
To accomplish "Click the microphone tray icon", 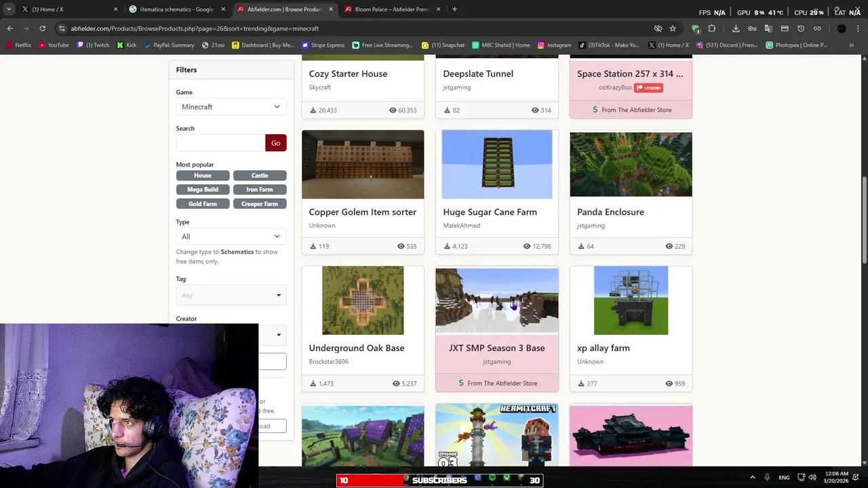I will 767,477.
